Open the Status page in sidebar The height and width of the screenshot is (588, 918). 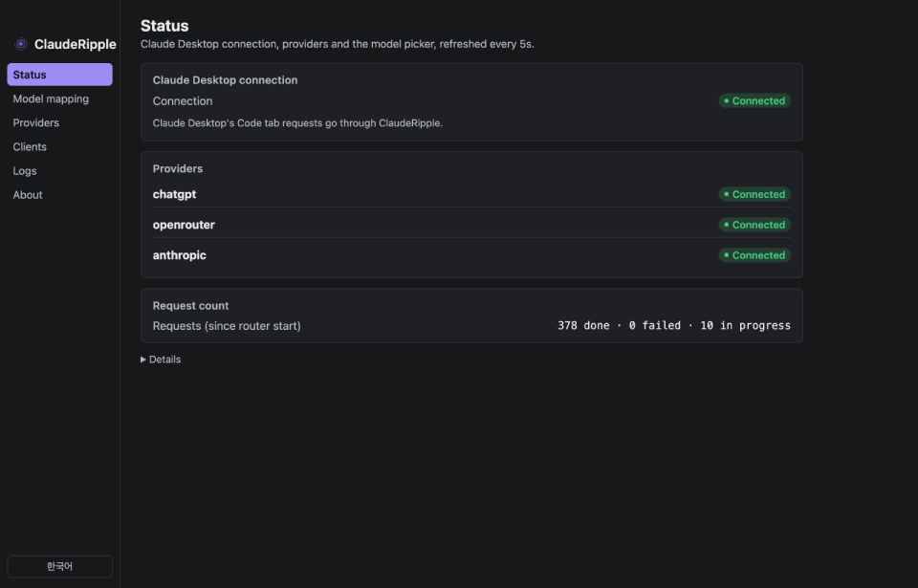[x=59, y=75]
